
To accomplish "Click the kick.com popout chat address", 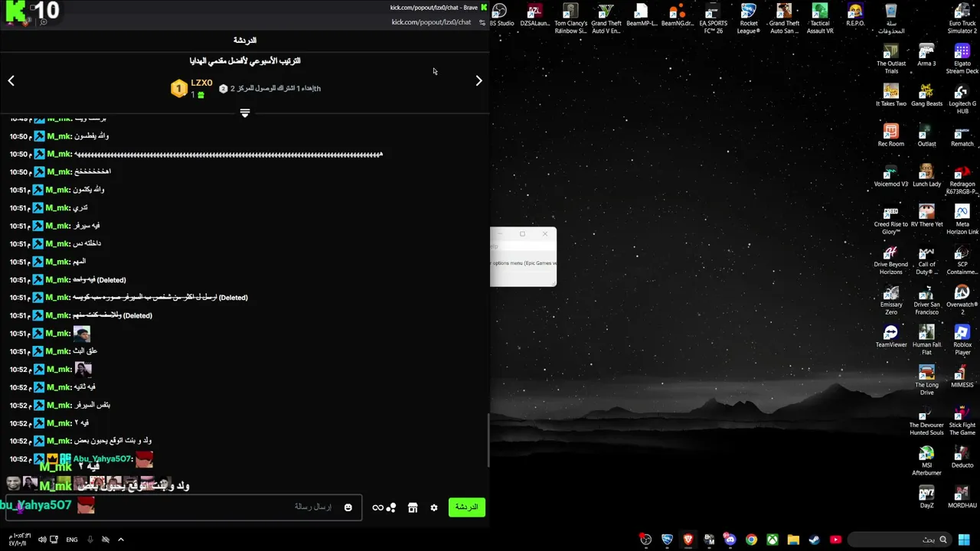I will tap(431, 22).
